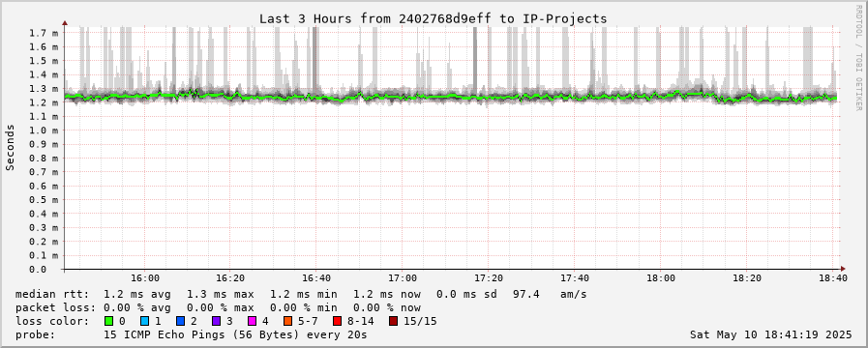Click the packet loss statistics line
Viewport: 868px width, 348px height.
pos(218,307)
